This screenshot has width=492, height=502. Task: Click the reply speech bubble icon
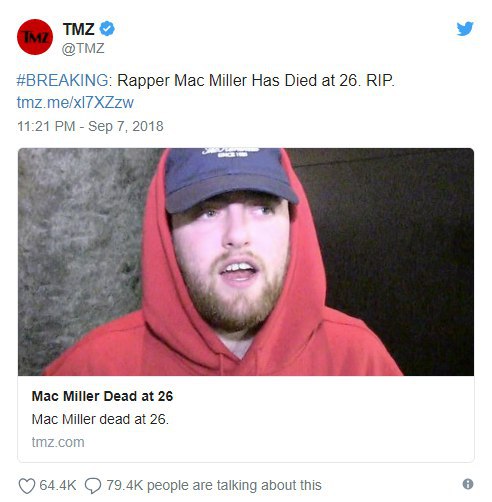tap(93, 486)
